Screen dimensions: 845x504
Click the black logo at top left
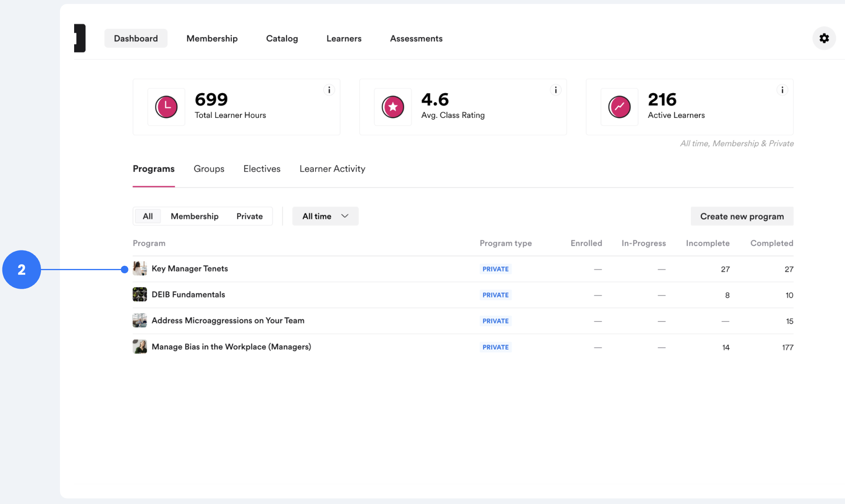[x=80, y=38]
